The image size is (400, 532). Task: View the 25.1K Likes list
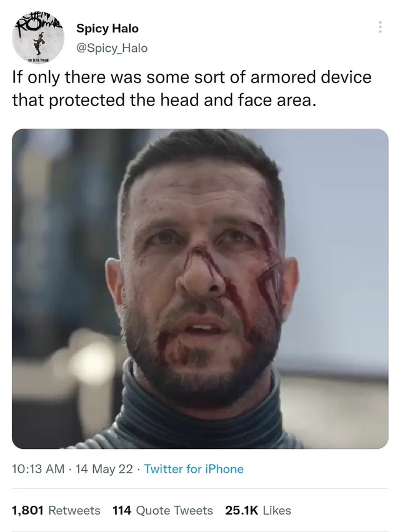[258, 510]
